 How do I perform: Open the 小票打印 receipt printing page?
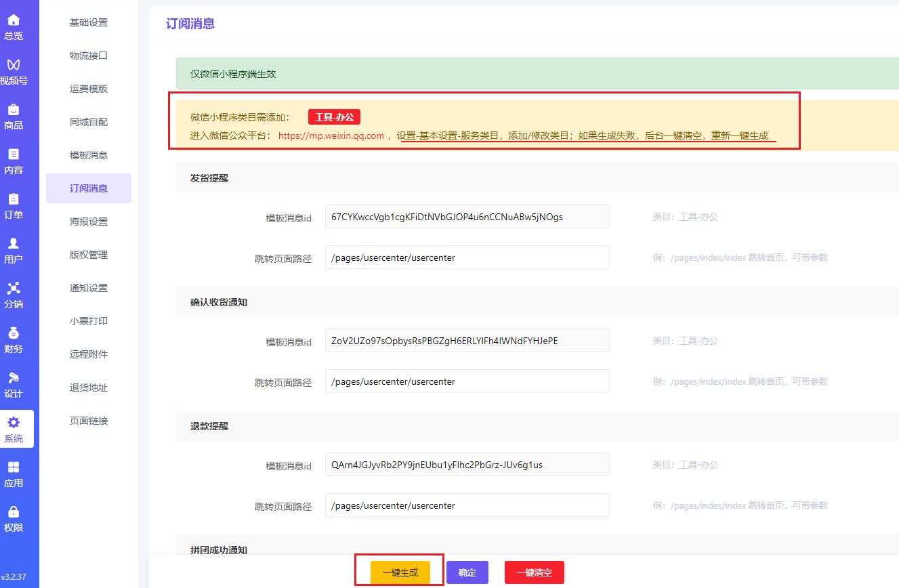[88, 320]
